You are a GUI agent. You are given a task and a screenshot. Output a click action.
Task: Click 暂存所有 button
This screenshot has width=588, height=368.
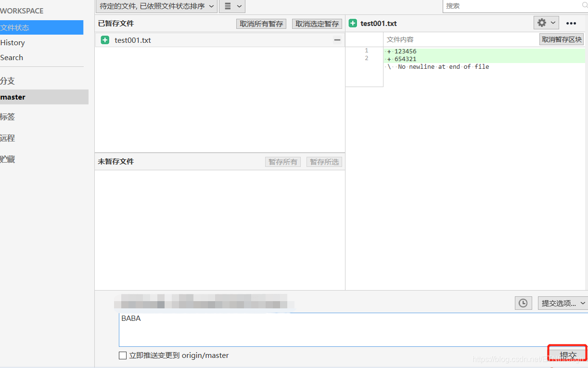click(283, 162)
